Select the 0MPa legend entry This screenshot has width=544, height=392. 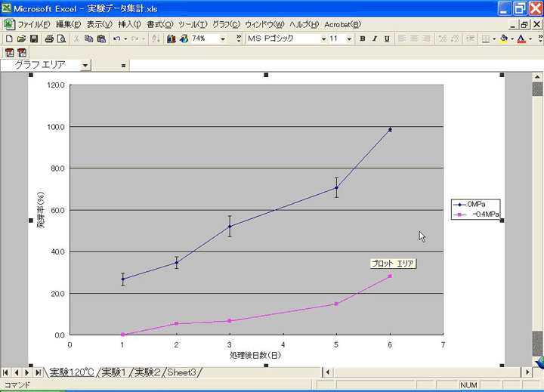click(476, 204)
